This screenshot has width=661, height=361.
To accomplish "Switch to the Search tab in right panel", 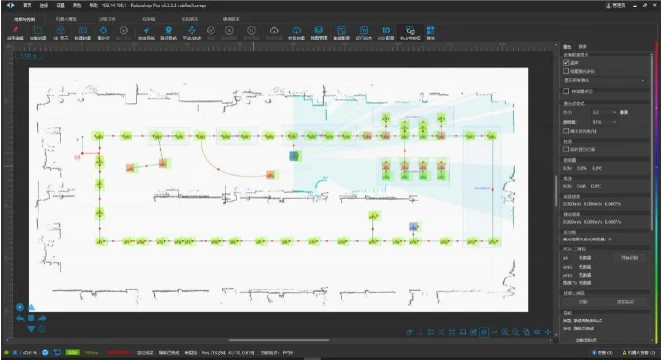I will point(582,46).
